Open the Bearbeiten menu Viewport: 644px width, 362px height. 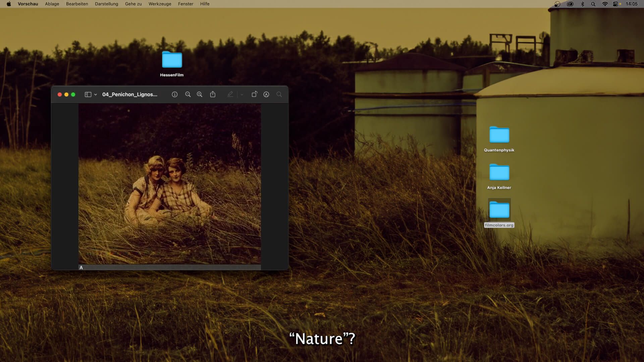(77, 4)
